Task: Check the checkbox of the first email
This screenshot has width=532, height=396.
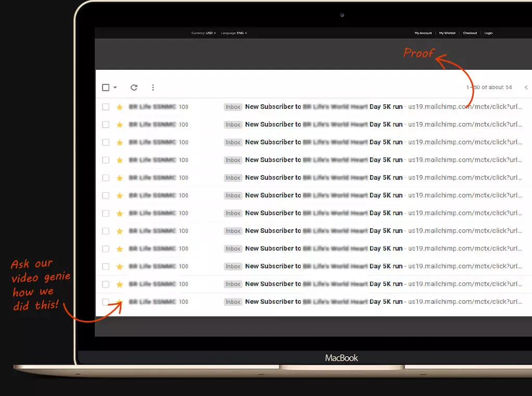Action: pos(106,107)
